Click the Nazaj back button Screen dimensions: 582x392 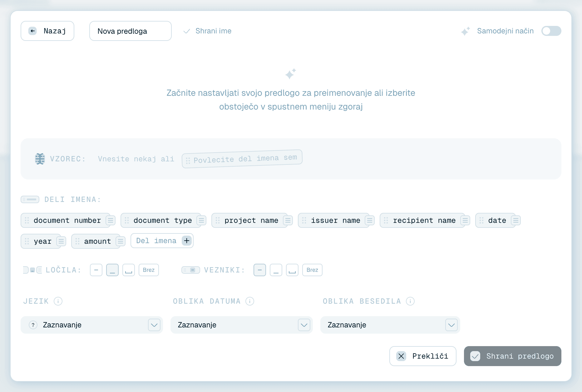click(x=47, y=31)
